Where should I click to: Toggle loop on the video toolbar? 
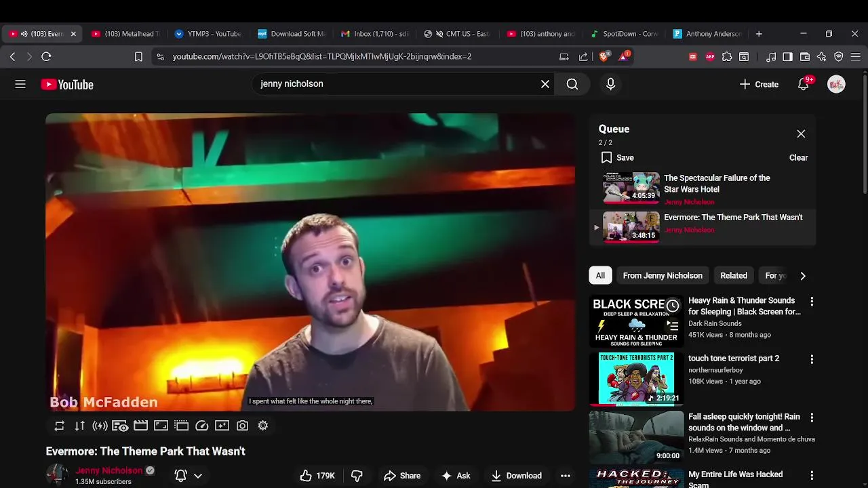(x=60, y=426)
